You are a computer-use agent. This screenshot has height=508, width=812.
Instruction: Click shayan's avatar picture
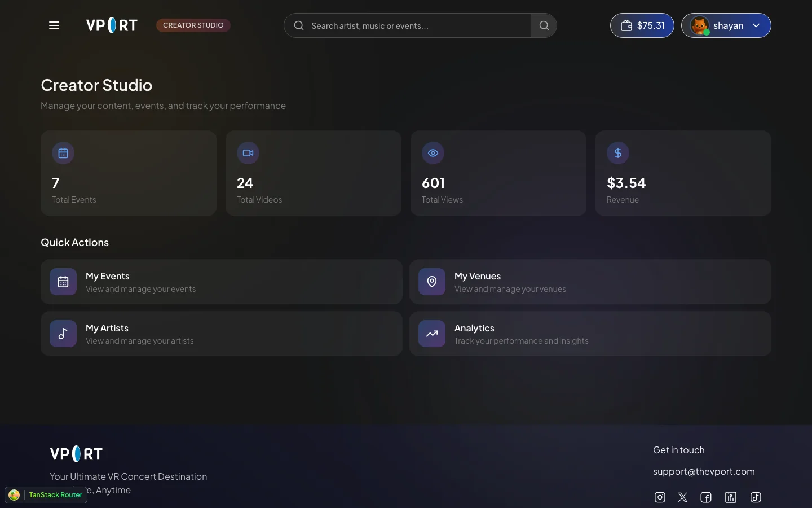(700, 25)
